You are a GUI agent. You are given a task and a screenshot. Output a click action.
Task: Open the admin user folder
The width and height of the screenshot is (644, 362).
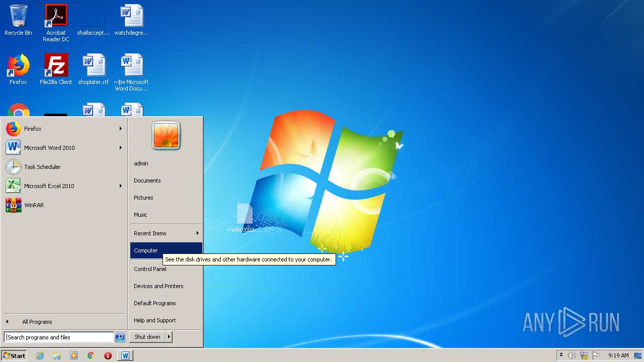click(x=166, y=163)
